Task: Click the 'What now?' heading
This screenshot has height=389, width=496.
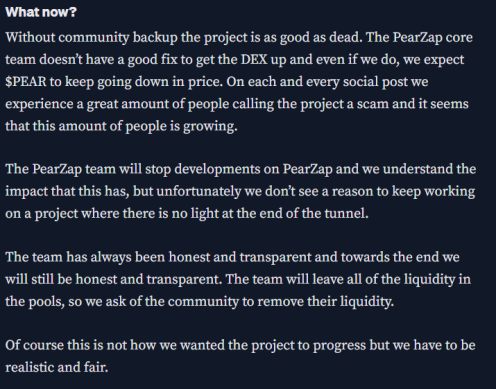Action: 41,12
